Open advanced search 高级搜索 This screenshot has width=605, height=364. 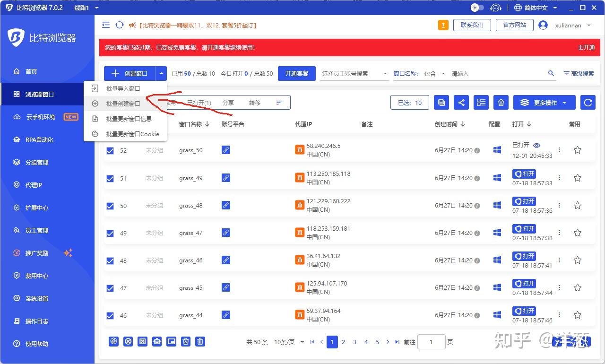579,73
